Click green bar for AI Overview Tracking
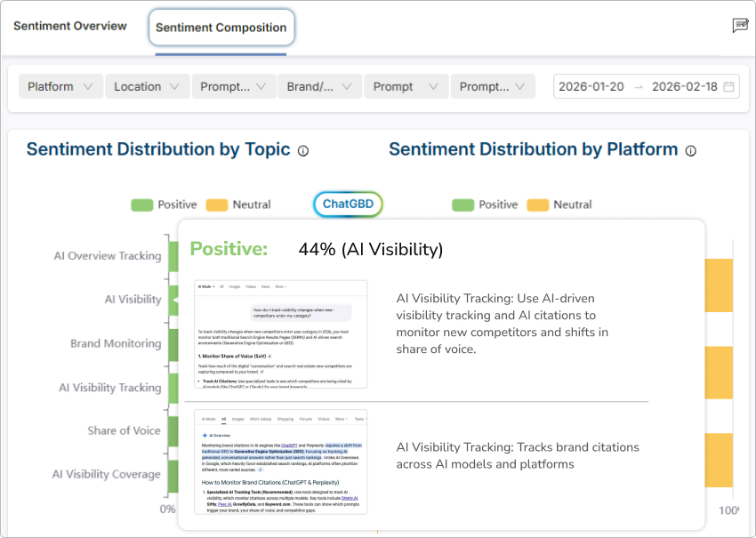The width and height of the screenshot is (756, 538). pos(172,254)
